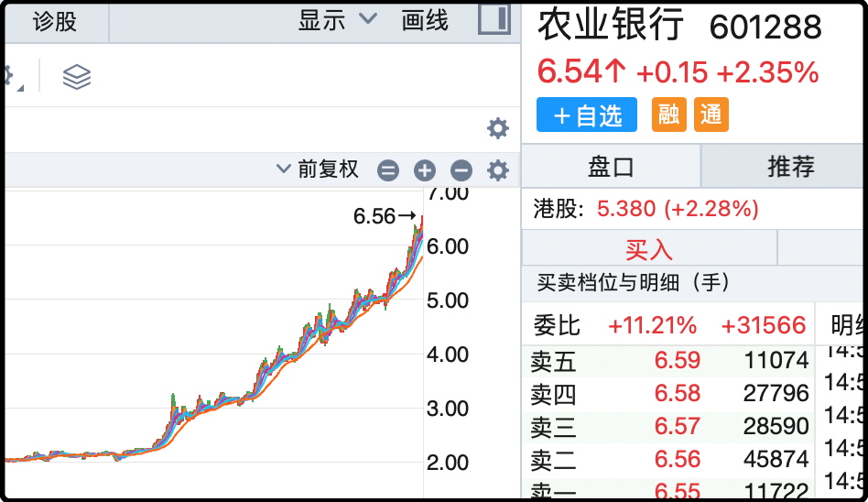Select the 卖五 6.59 order row

(x=668, y=361)
